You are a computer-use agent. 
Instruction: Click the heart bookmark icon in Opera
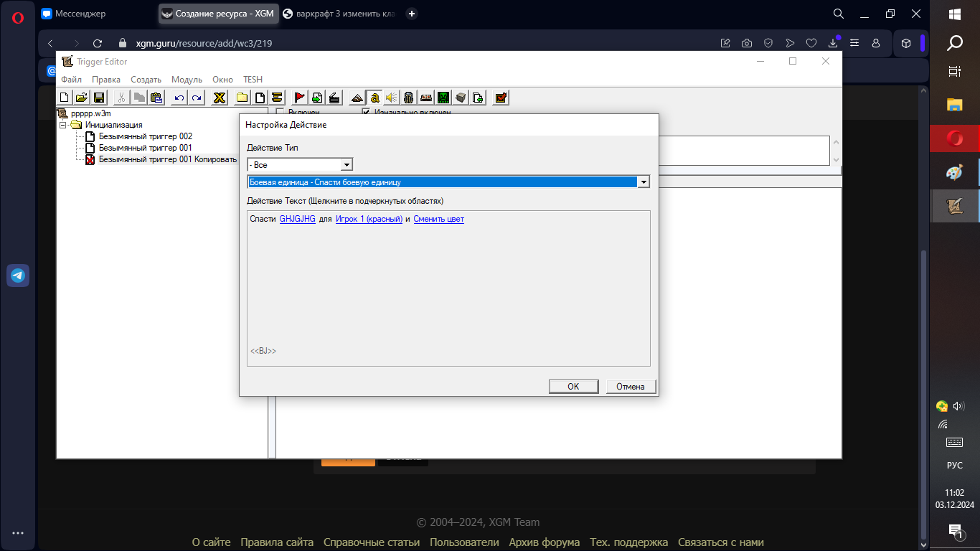[811, 43]
